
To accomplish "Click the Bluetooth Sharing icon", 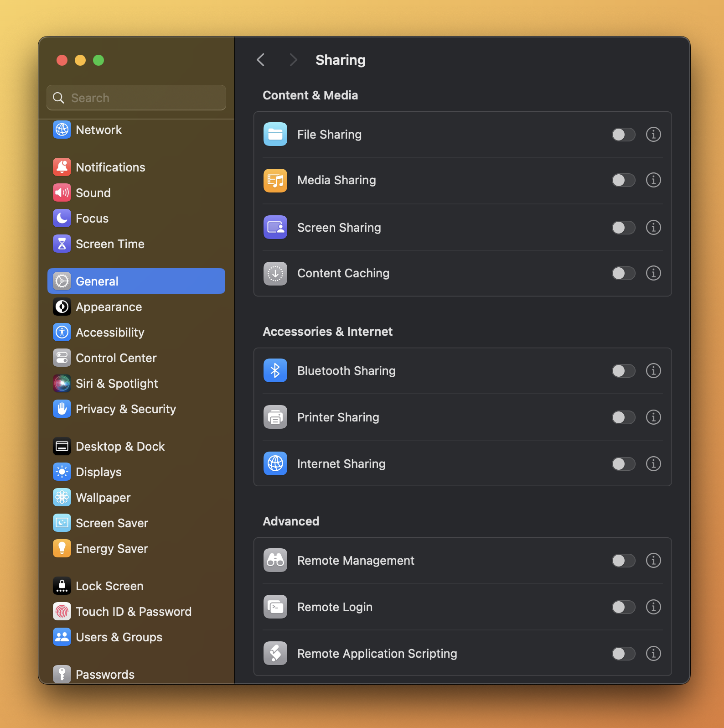I will click(275, 370).
